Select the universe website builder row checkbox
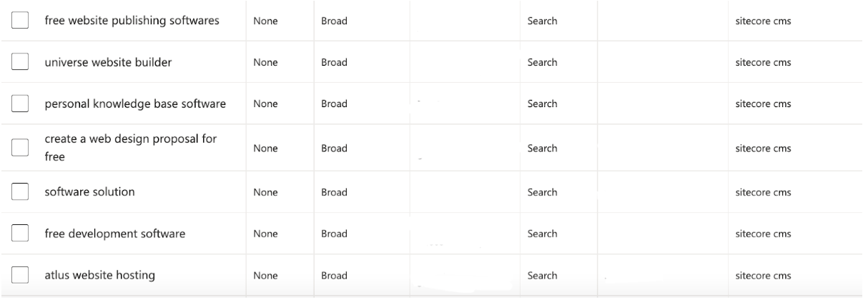Image resolution: width=868 pixels, height=300 pixels. (x=20, y=62)
